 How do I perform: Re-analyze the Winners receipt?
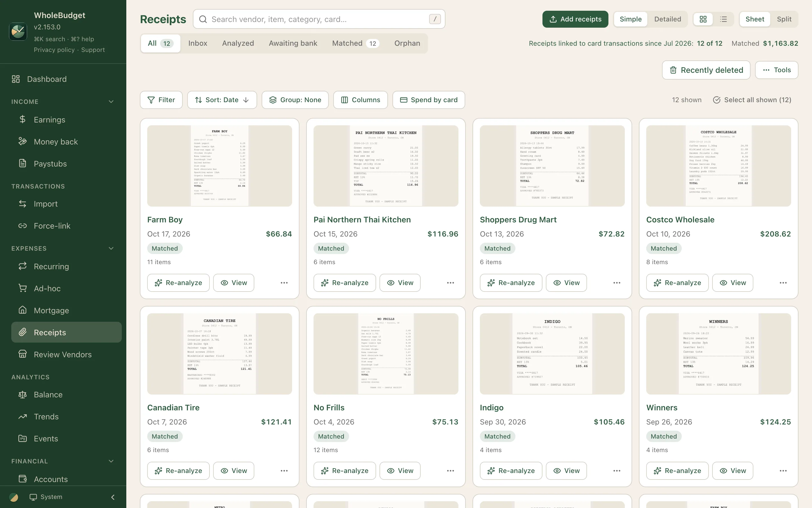point(678,471)
